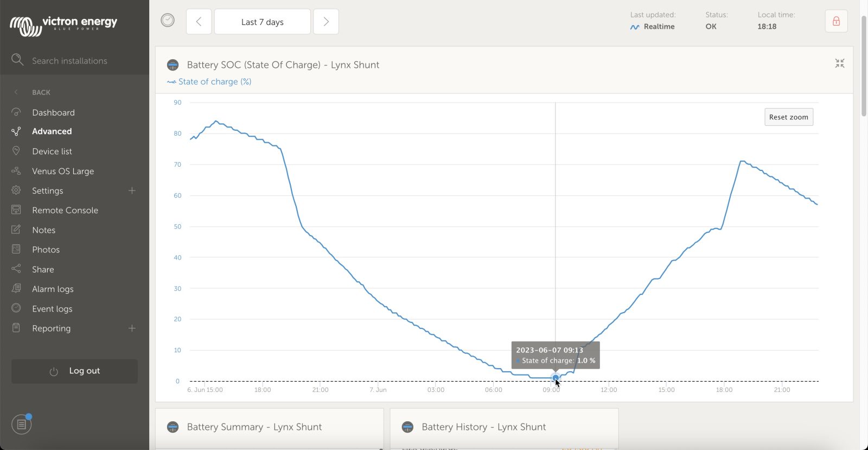Go to previous time period arrow

pyautogui.click(x=199, y=22)
